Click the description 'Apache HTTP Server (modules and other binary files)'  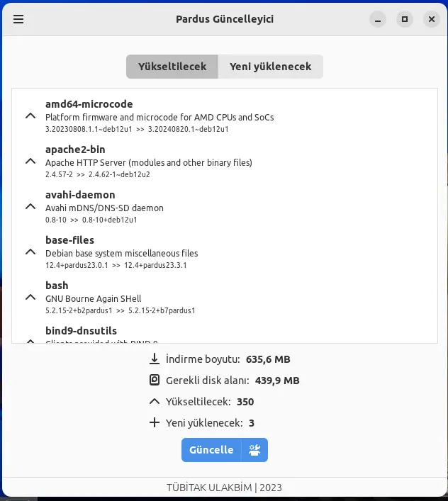point(149,163)
